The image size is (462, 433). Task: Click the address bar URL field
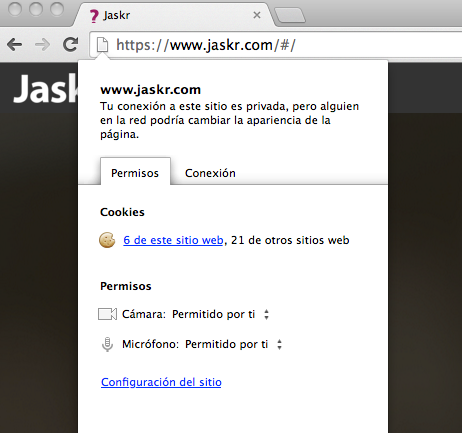pyautogui.click(x=277, y=45)
